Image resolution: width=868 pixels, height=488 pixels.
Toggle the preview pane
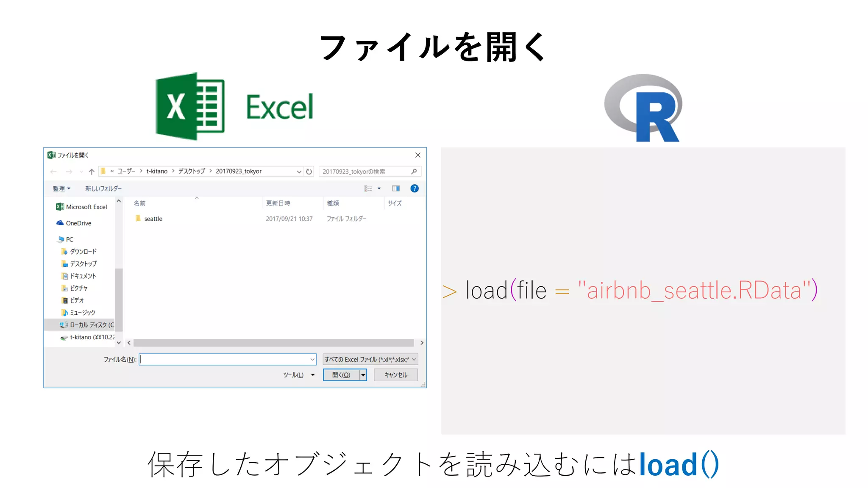396,189
